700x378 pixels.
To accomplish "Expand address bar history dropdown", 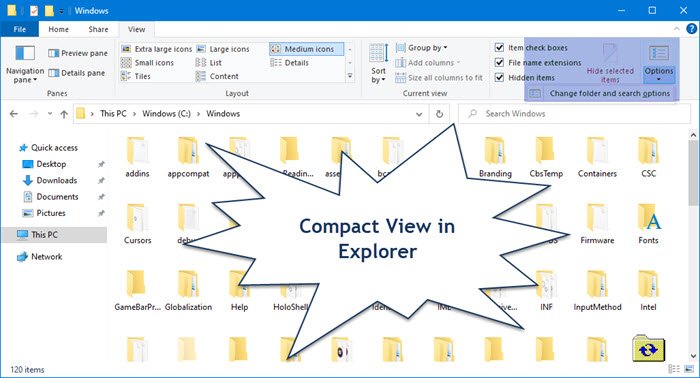I will click(419, 114).
